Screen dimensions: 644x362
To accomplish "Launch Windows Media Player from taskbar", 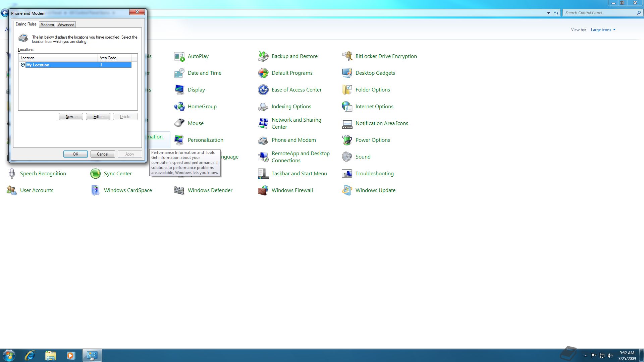I will pos(71,355).
